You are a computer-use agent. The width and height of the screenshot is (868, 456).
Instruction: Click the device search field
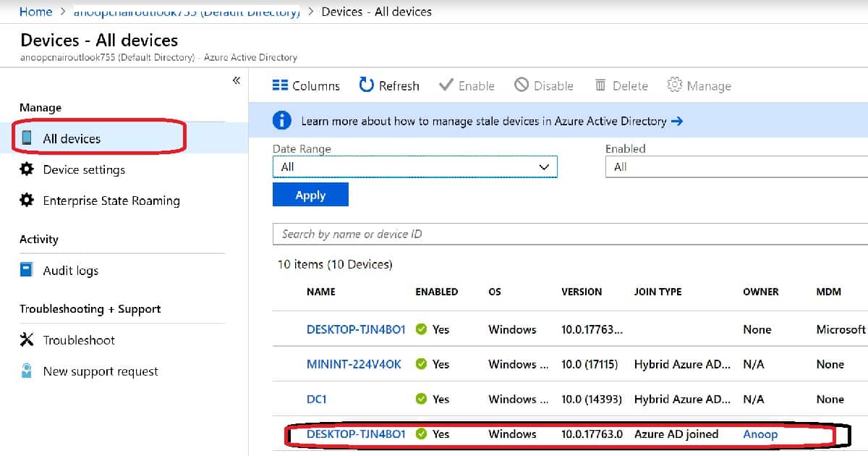(x=434, y=234)
